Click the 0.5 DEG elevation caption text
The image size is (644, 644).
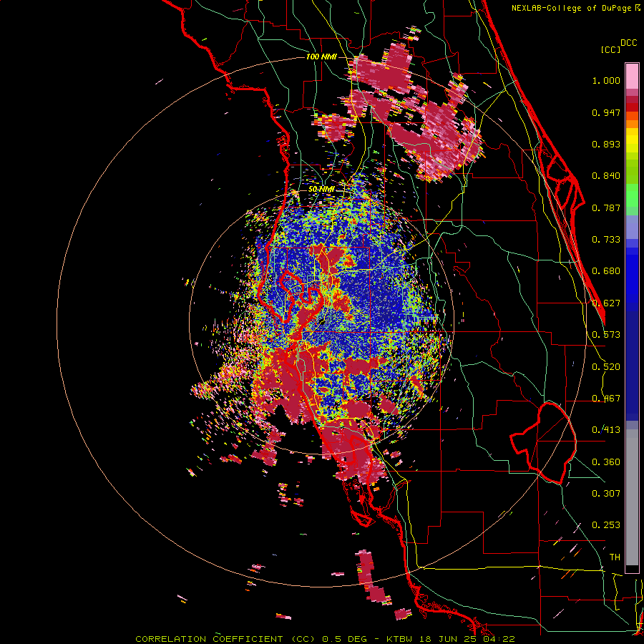click(x=345, y=639)
